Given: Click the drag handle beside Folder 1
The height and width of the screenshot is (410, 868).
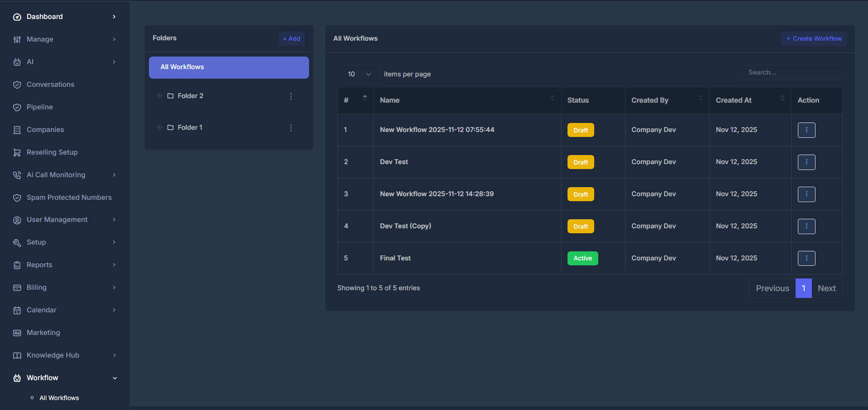Looking at the screenshot, I should pyautogui.click(x=159, y=127).
